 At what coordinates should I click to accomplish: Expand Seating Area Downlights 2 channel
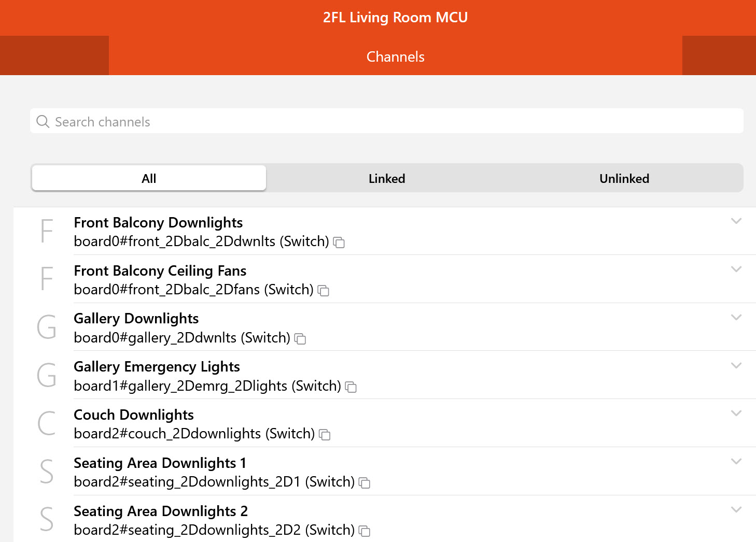[x=736, y=510]
